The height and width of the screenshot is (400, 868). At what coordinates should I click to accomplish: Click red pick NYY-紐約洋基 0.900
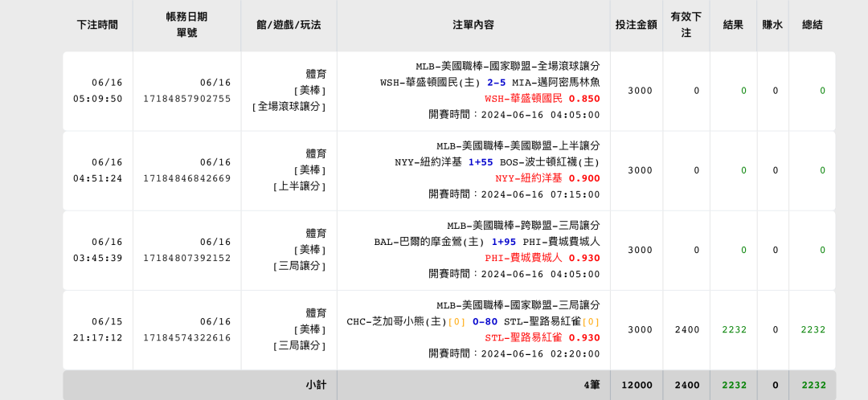(x=547, y=178)
